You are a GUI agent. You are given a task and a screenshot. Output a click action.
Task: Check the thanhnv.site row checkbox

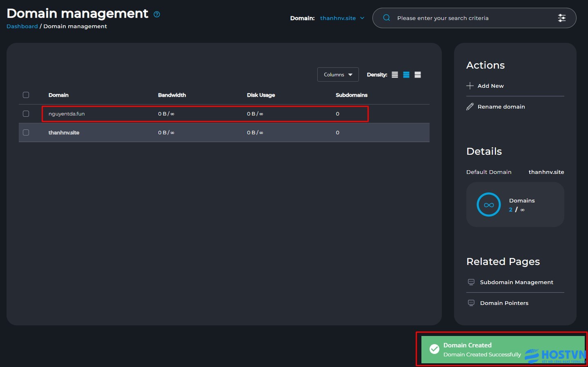click(26, 133)
